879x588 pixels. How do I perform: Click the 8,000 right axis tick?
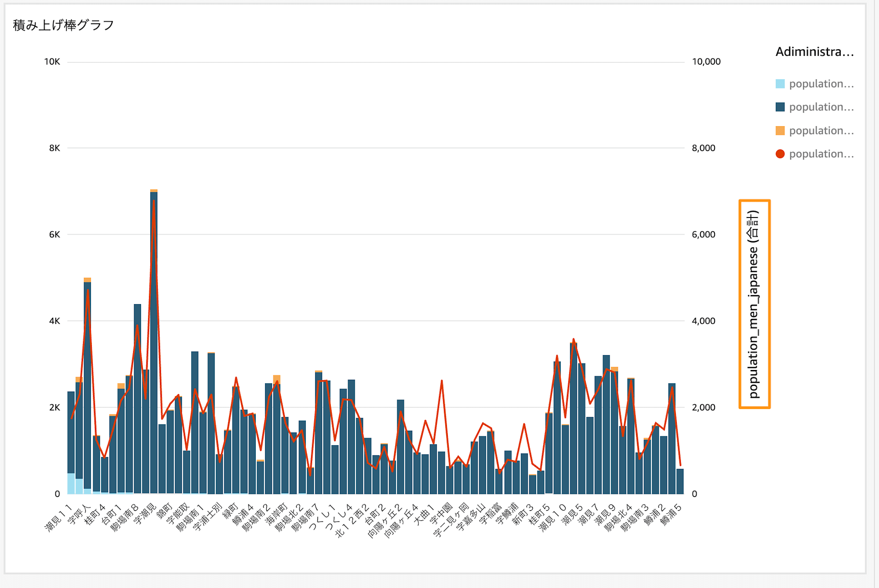[704, 148]
